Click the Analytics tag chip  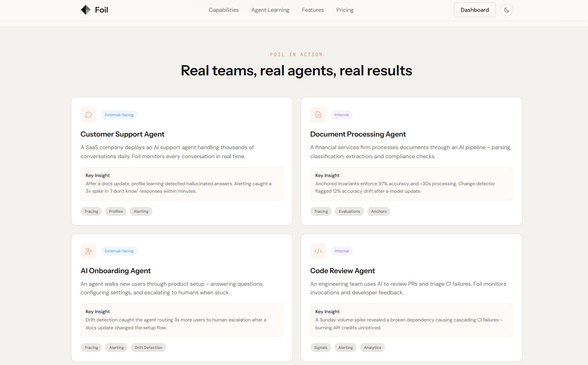(x=372, y=348)
